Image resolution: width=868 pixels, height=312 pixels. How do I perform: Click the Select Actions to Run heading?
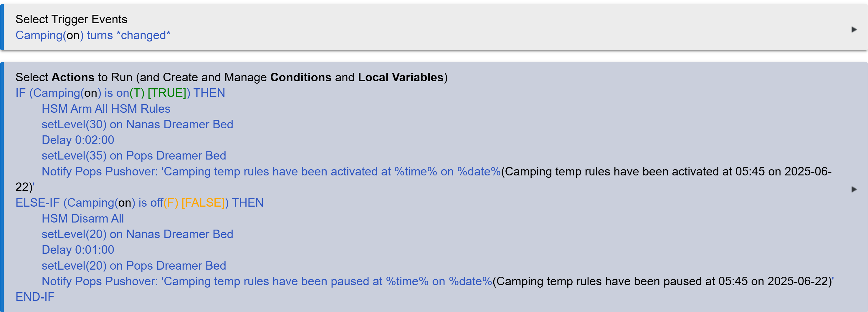[231, 77]
